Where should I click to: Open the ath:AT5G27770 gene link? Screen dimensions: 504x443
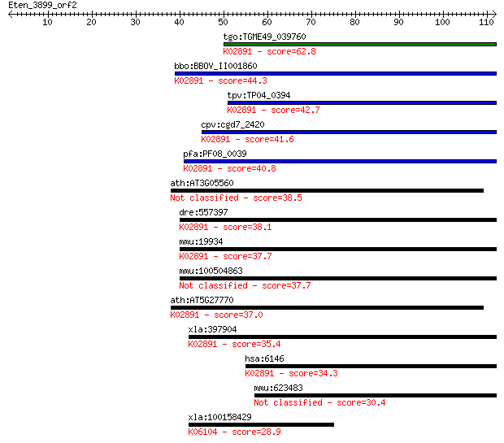(x=202, y=300)
